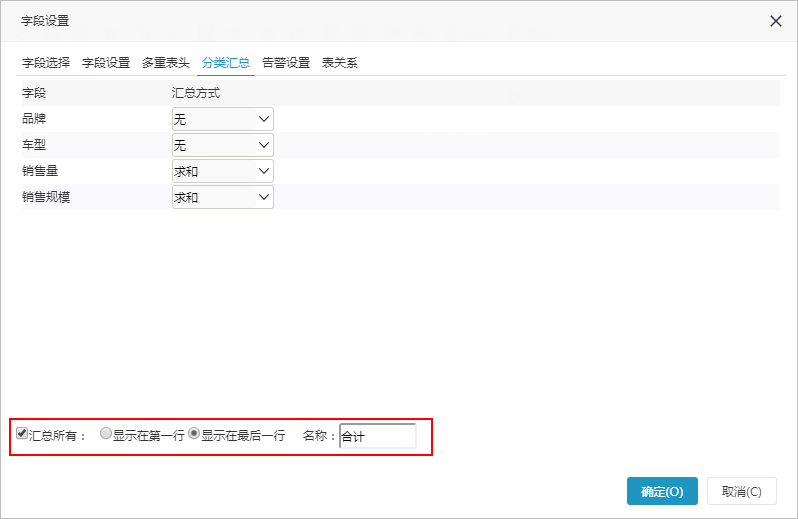Click the 销售量 field label
This screenshot has width=798, height=519.
(40, 171)
